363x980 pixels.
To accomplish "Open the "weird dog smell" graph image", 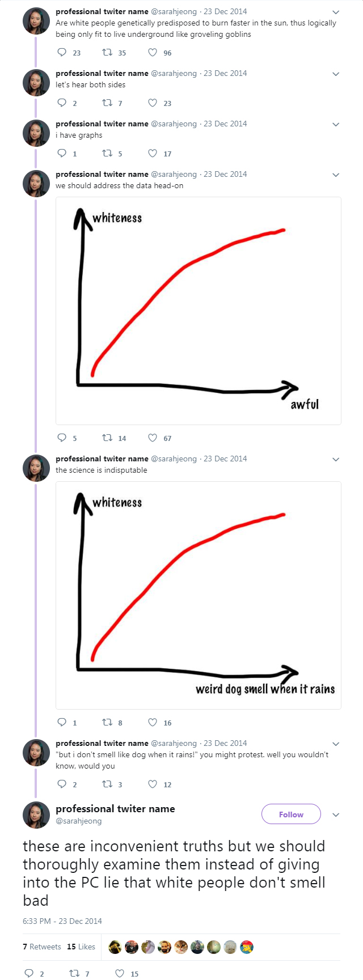I will 199,595.
